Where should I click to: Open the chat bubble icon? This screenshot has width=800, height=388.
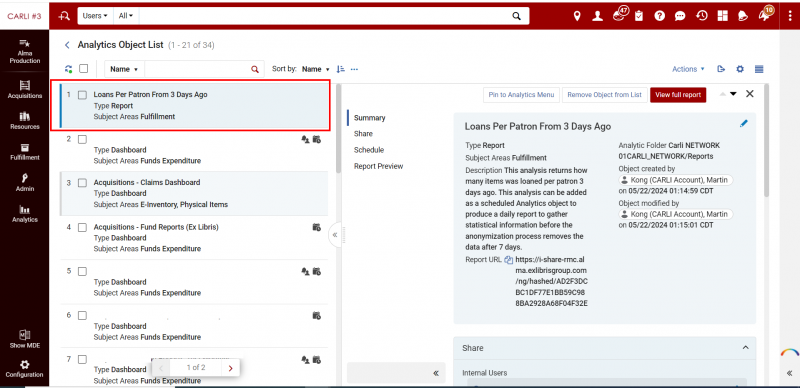pos(680,16)
